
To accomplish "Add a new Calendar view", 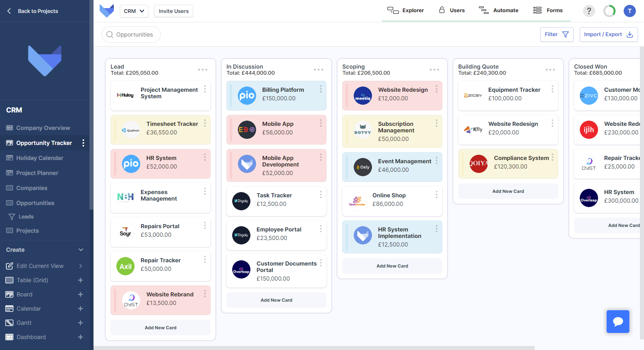I will tap(80, 309).
